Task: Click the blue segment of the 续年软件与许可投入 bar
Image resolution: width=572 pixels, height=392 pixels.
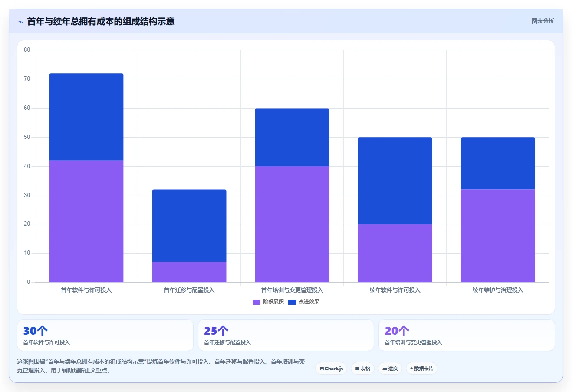Action: [395, 181]
